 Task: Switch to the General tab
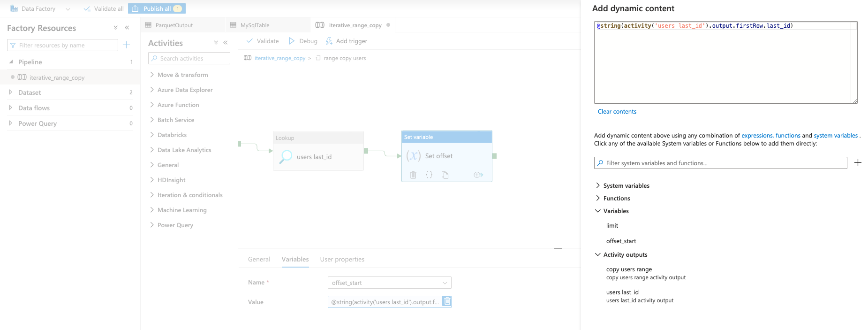click(x=259, y=259)
